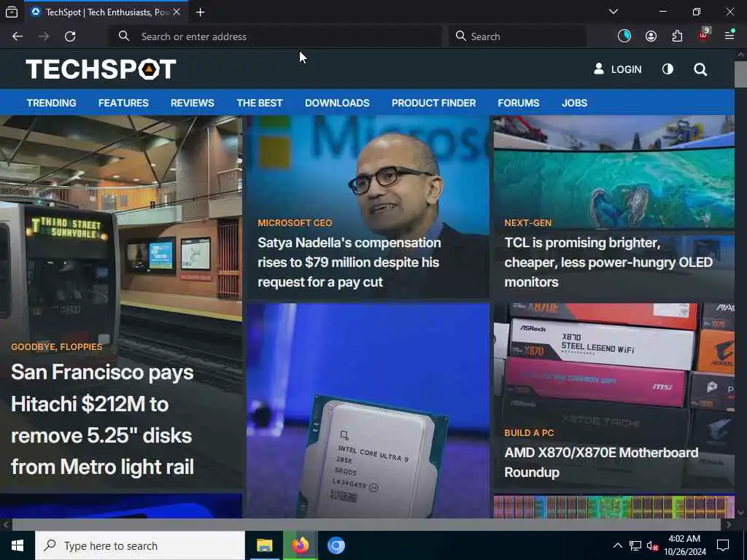747x560 pixels.
Task: Focus the browser Search box
Action: click(x=517, y=36)
